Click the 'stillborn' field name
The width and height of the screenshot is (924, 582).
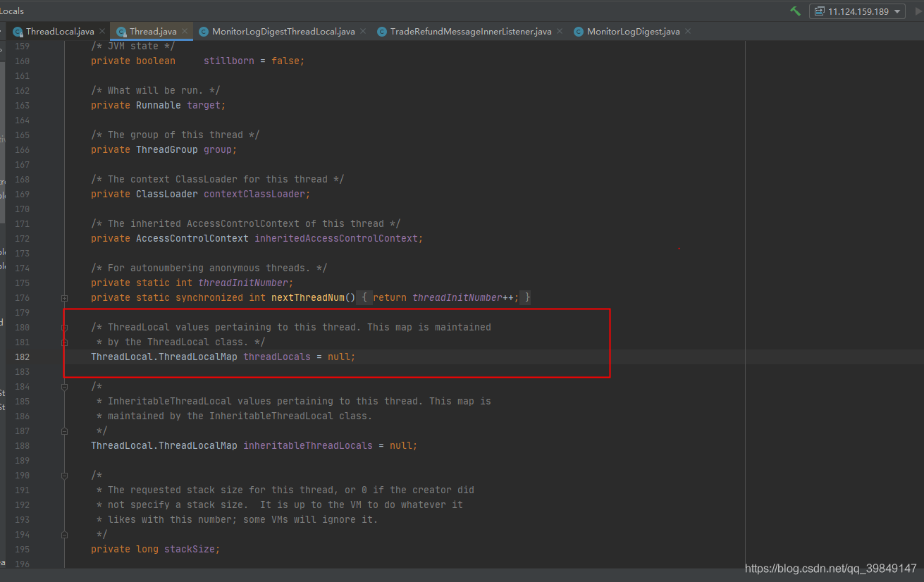tap(229, 61)
